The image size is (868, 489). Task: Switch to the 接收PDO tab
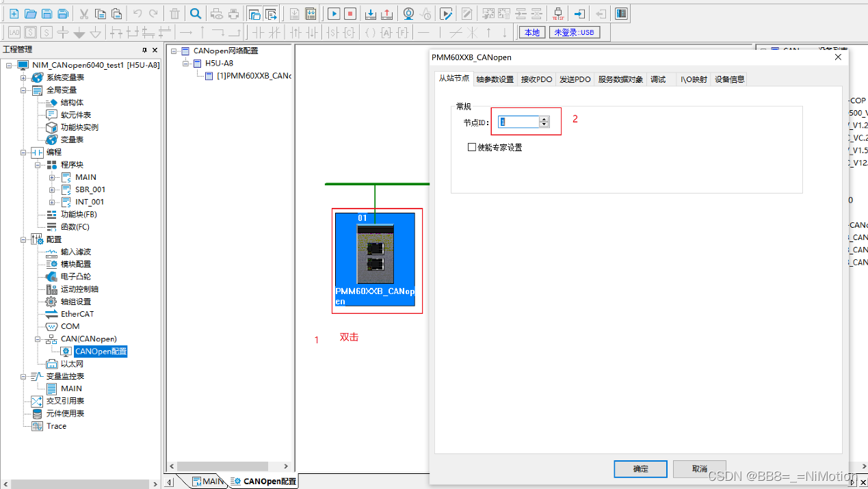pyautogui.click(x=536, y=79)
